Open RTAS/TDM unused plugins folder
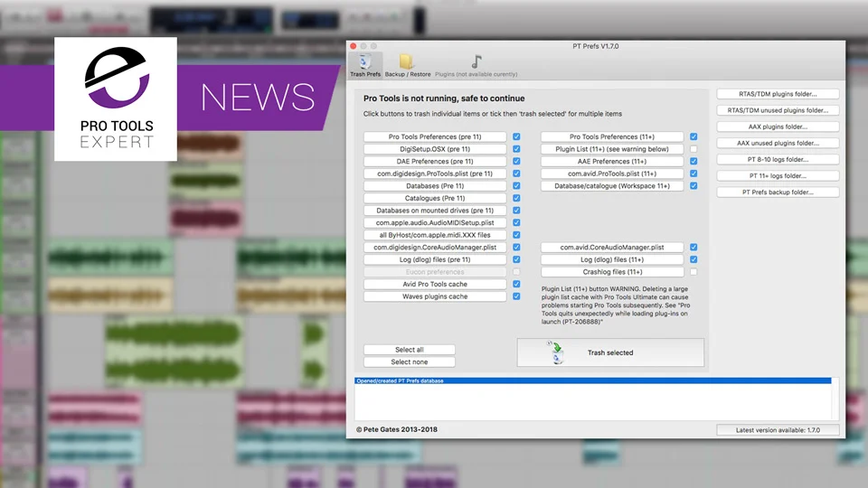The width and height of the screenshot is (868, 488). pos(778,110)
